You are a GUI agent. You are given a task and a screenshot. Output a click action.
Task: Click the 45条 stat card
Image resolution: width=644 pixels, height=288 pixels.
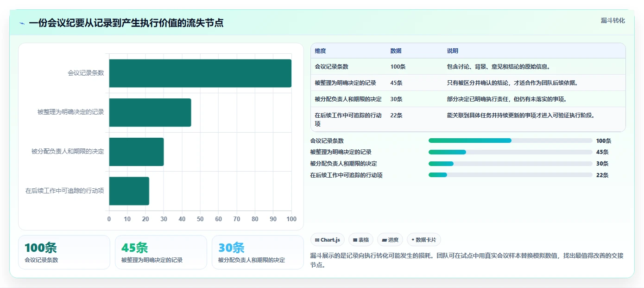tap(161, 252)
